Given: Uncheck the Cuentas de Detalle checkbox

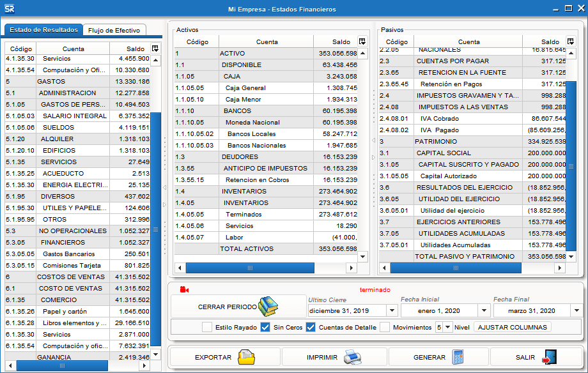Looking at the screenshot, I should 311,327.
